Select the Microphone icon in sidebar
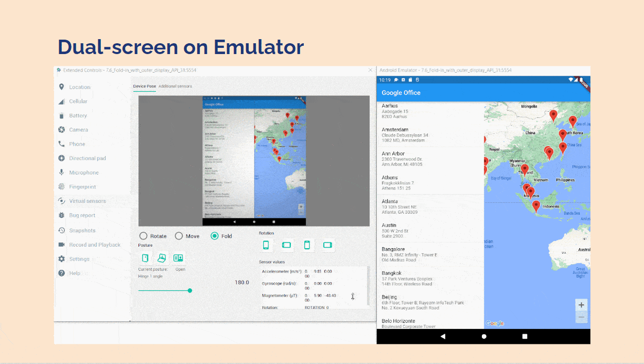The width and height of the screenshot is (644, 364). click(x=62, y=172)
